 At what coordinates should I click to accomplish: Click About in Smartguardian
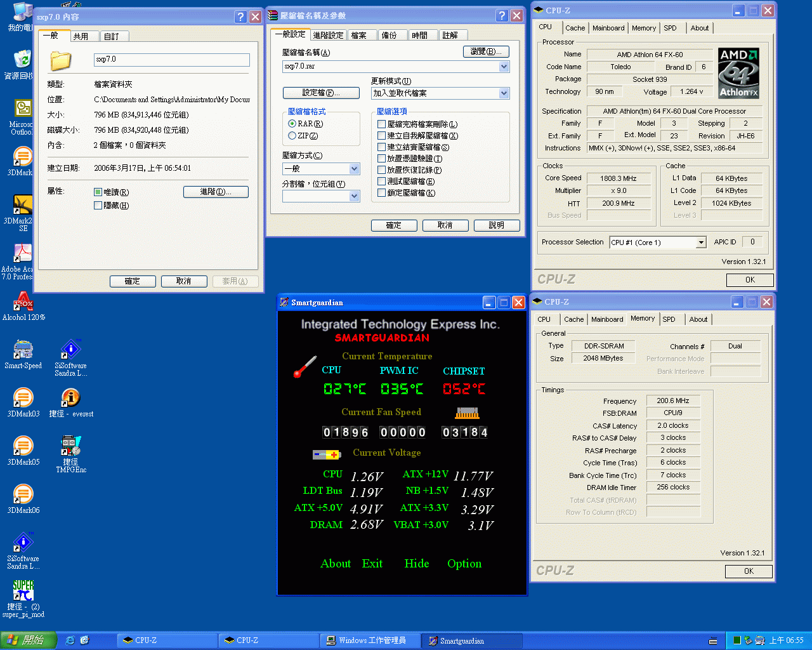pyautogui.click(x=336, y=564)
